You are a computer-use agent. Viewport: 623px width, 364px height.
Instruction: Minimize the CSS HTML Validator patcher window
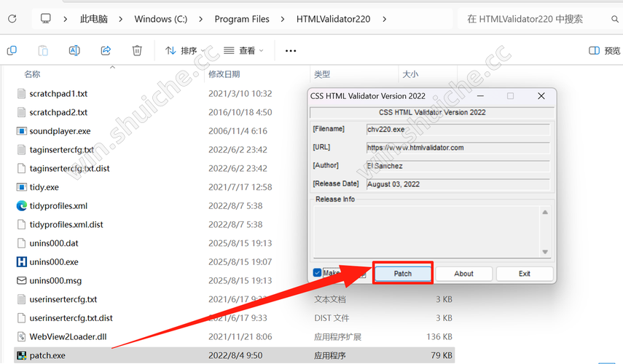point(480,96)
